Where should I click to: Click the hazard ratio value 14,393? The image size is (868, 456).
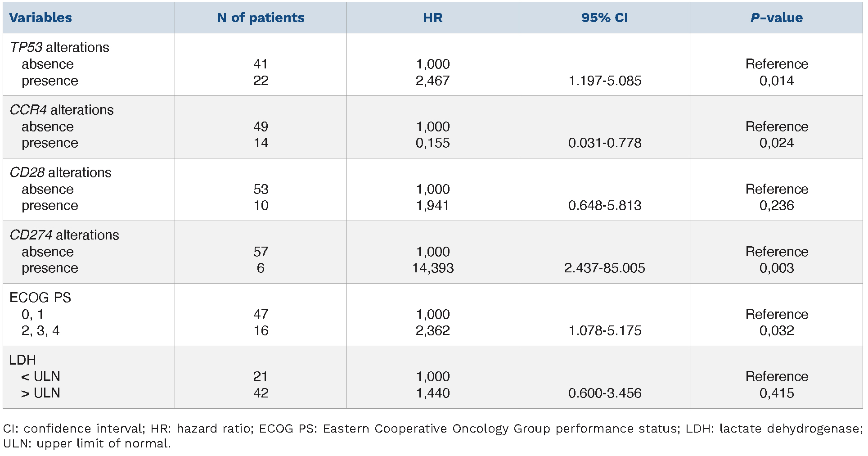(x=432, y=268)
